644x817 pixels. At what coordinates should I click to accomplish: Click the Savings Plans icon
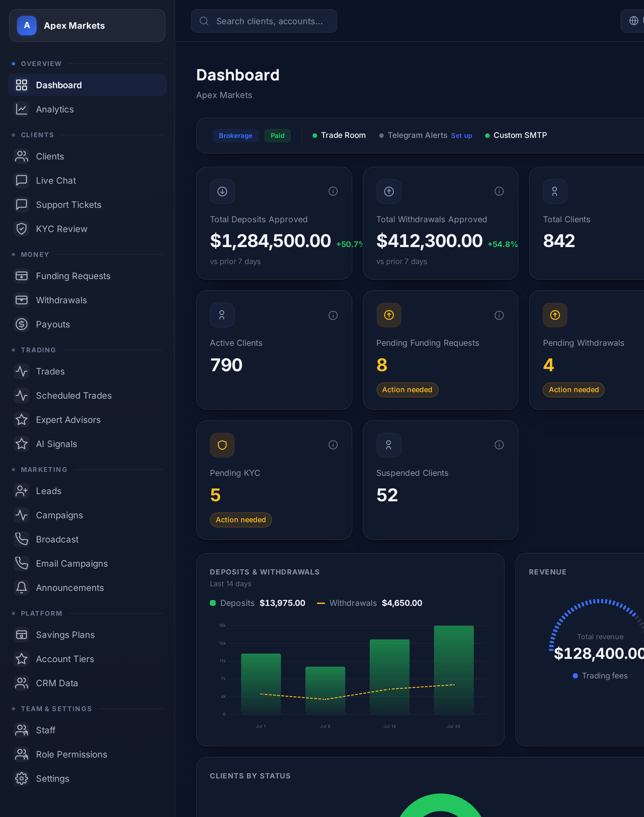pyautogui.click(x=22, y=635)
